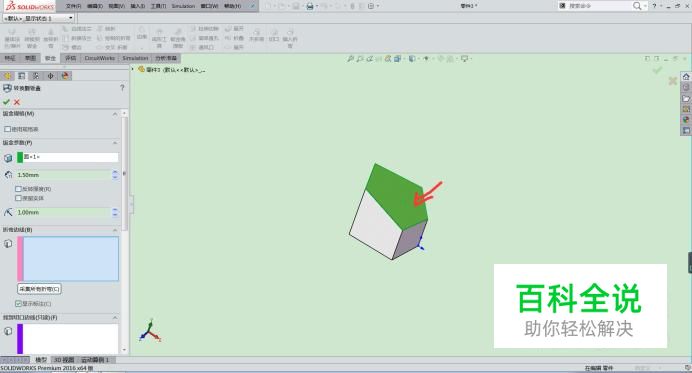Switch to PropertyManager tab icon
Screen dimensions: 692x373
pyautogui.click(x=21, y=76)
